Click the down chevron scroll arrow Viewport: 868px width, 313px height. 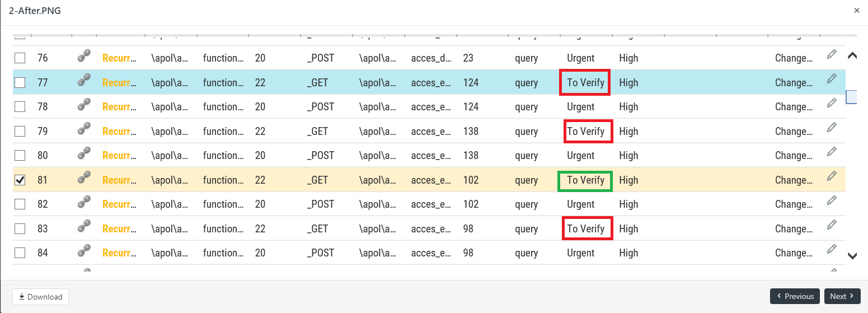pyautogui.click(x=853, y=256)
